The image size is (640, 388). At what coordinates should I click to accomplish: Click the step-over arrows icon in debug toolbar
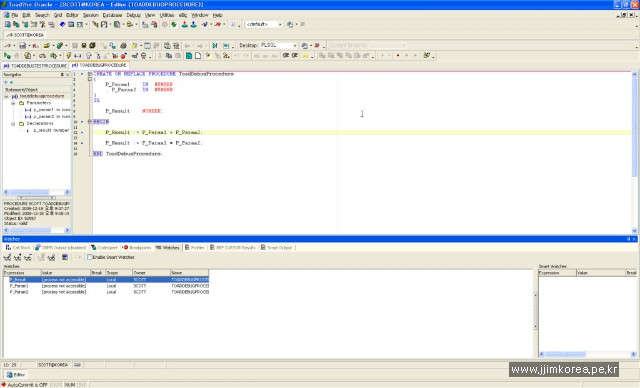coord(78,56)
